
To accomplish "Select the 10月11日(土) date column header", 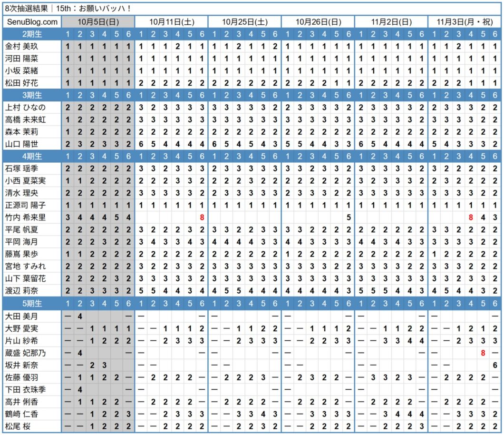I will (172, 22).
